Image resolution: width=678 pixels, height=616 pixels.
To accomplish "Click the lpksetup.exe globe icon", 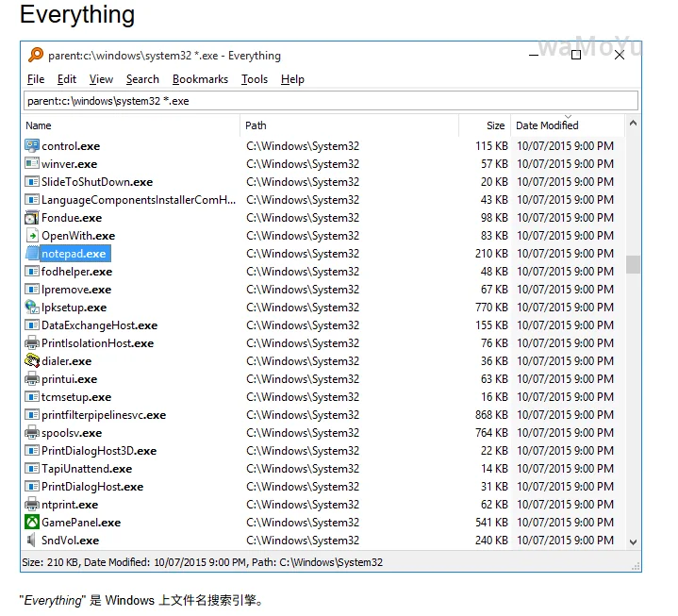I will tap(32, 308).
